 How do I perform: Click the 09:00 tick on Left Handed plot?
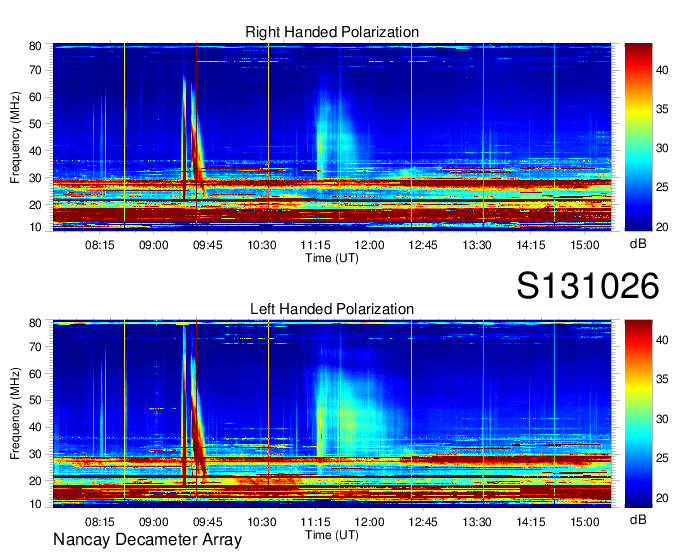(154, 522)
